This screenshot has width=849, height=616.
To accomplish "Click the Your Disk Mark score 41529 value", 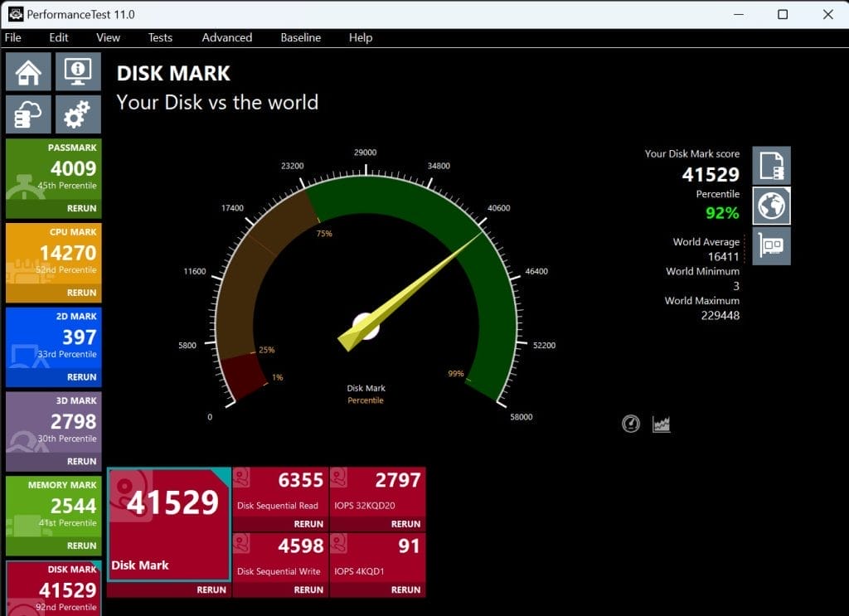I will 711,174.
